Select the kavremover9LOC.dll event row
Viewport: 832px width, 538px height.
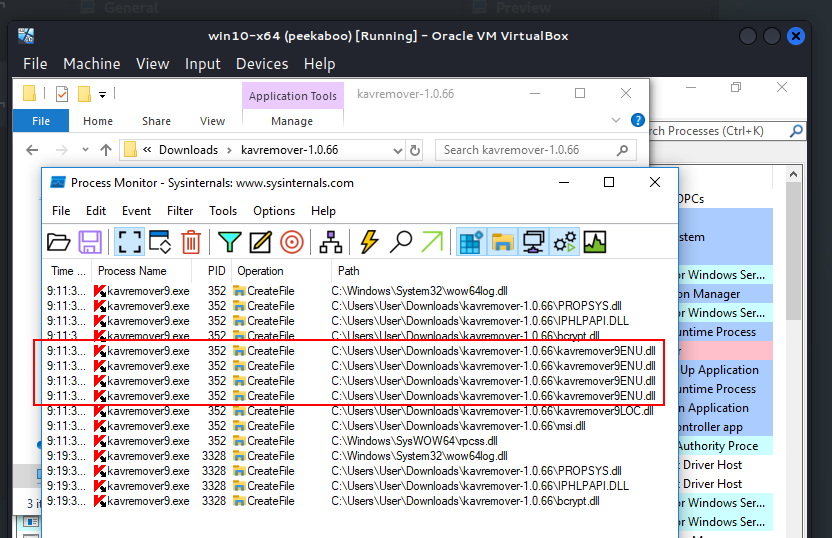click(360, 411)
